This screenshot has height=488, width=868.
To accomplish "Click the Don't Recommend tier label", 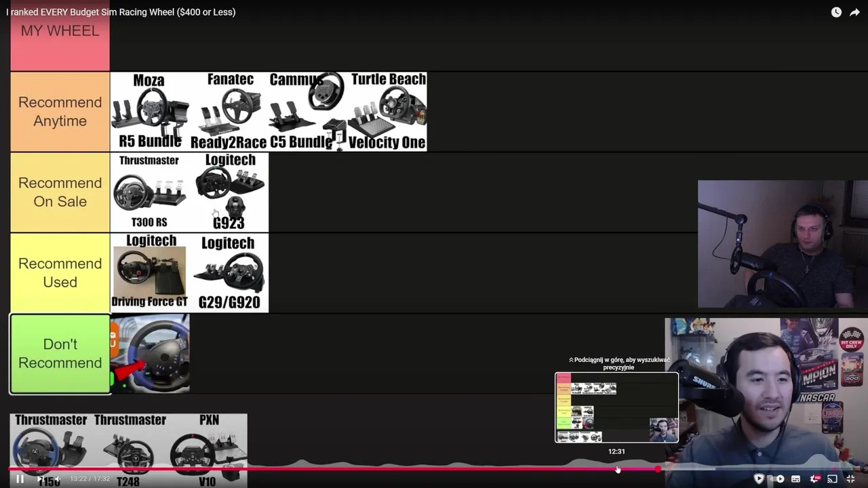I will click(x=60, y=354).
